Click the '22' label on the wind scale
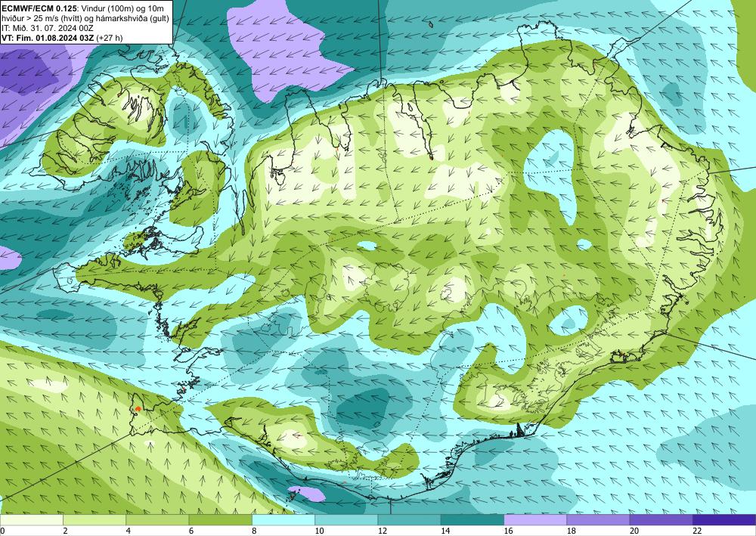756x536 pixels. pyautogui.click(x=697, y=531)
